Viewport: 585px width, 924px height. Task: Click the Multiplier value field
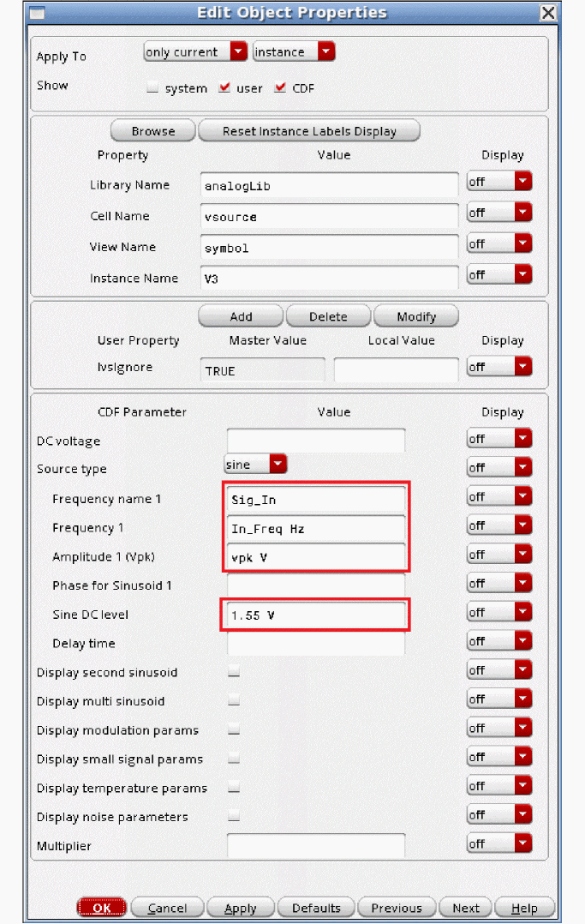(x=316, y=846)
